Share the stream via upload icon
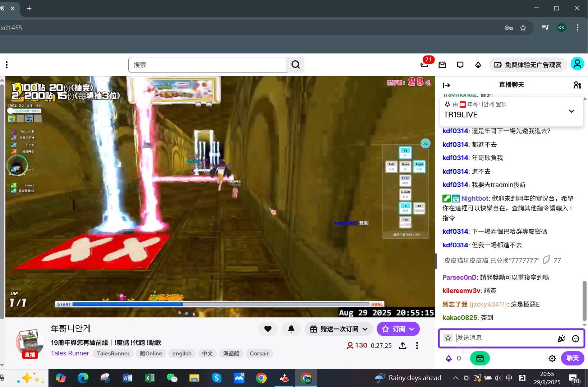Screen dimensions: 588x387 403,345
